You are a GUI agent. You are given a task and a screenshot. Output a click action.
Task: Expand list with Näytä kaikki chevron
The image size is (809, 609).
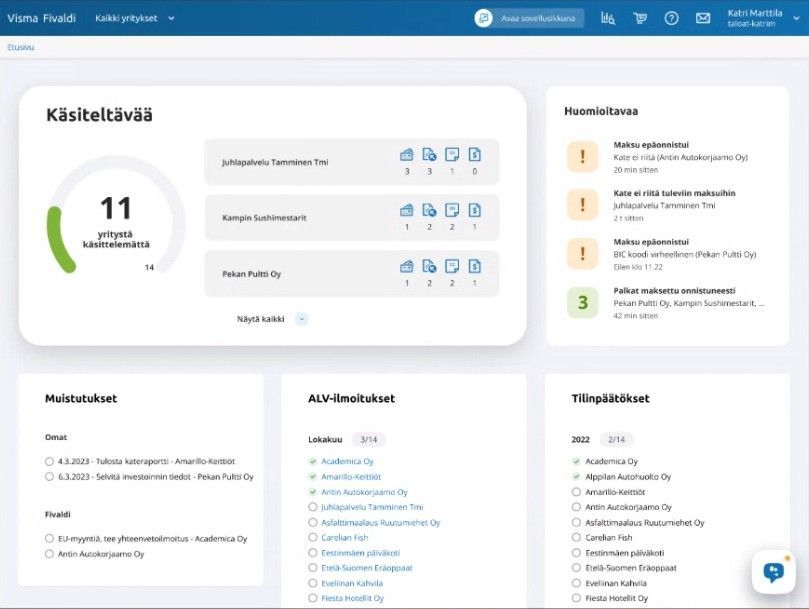click(302, 319)
